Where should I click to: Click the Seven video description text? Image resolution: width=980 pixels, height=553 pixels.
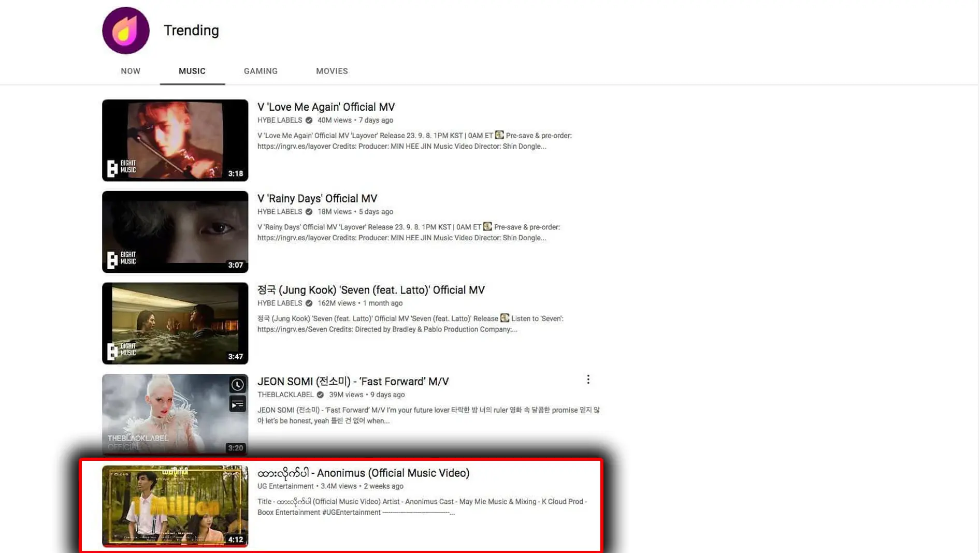410,324
